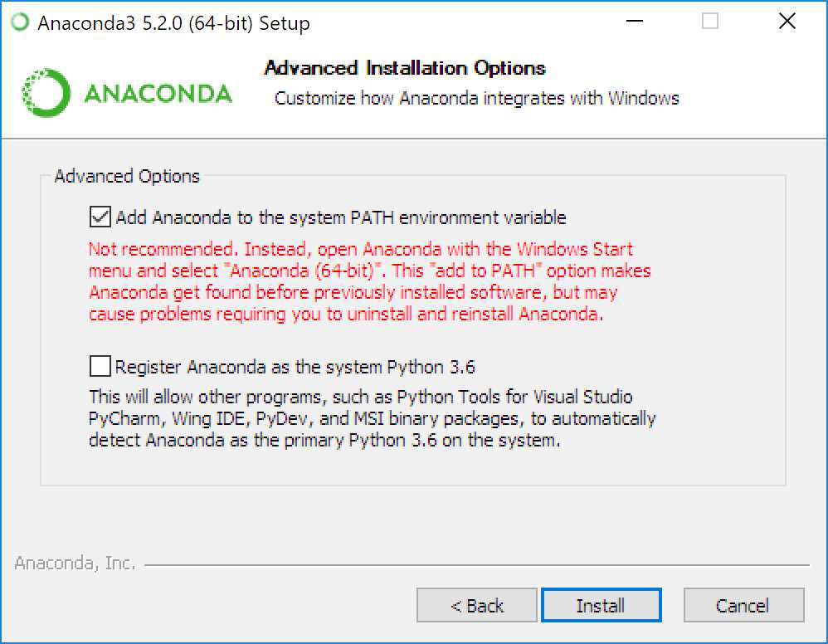828x644 pixels.
Task: Cancel the Anaconda setup
Action: point(743,605)
